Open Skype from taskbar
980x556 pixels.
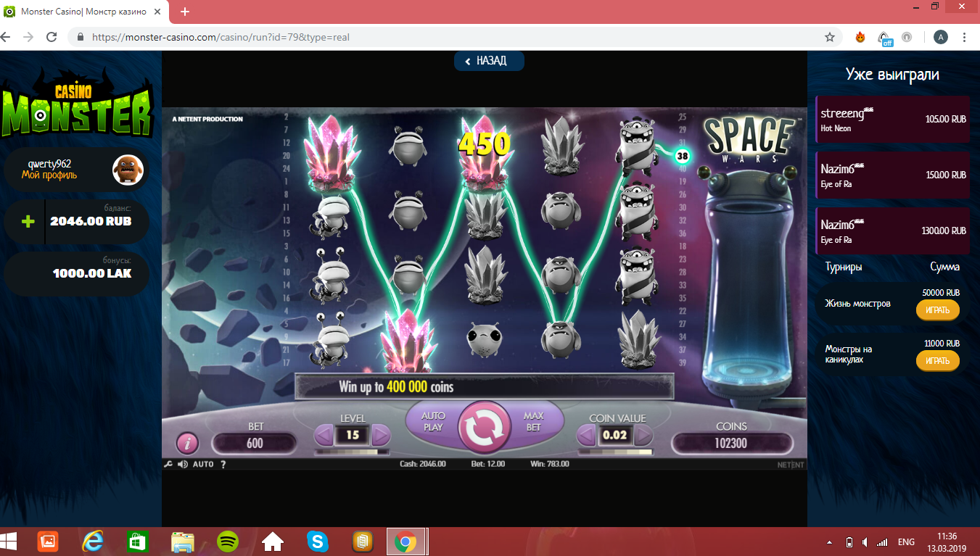coord(317,542)
